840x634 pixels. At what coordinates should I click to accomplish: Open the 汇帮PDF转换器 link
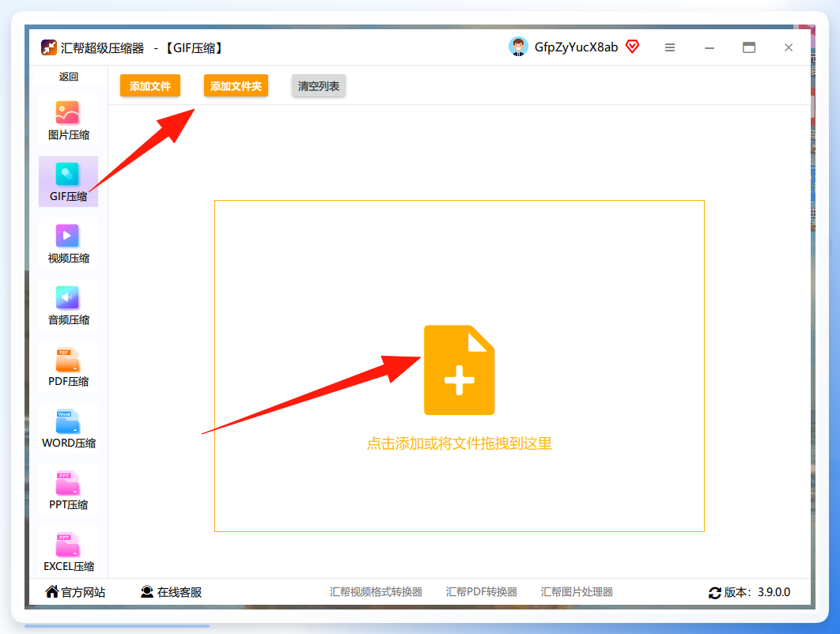481,591
